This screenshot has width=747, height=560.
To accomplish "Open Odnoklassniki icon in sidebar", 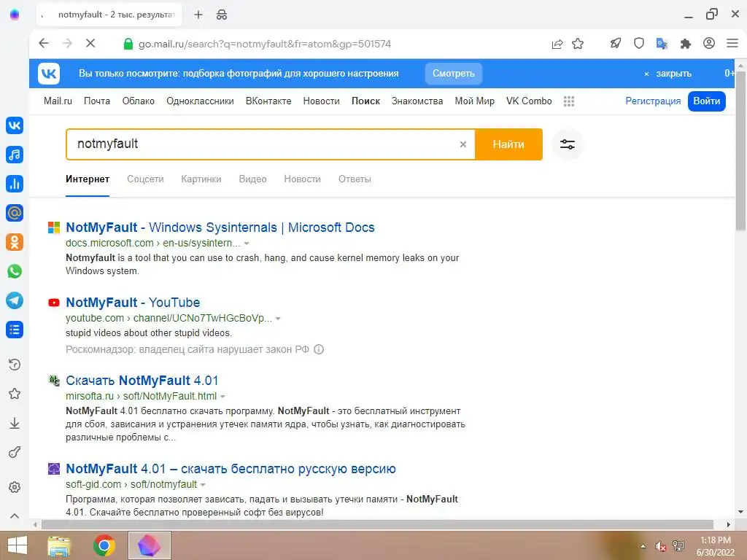I will coord(15,242).
